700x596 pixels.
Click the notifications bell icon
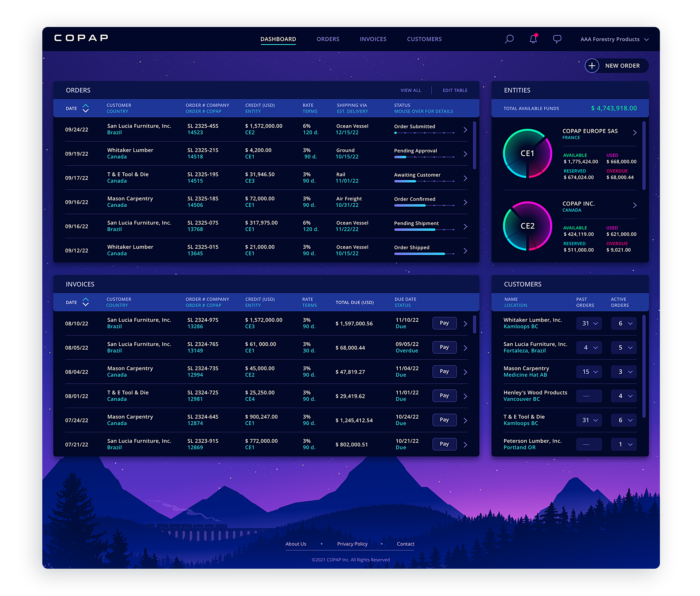pyautogui.click(x=533, y=39)
